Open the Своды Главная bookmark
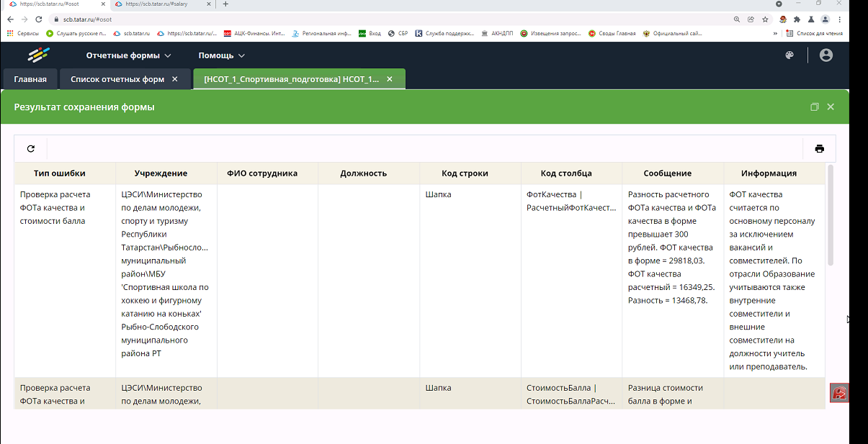The image size is (868, 444). 612,33
